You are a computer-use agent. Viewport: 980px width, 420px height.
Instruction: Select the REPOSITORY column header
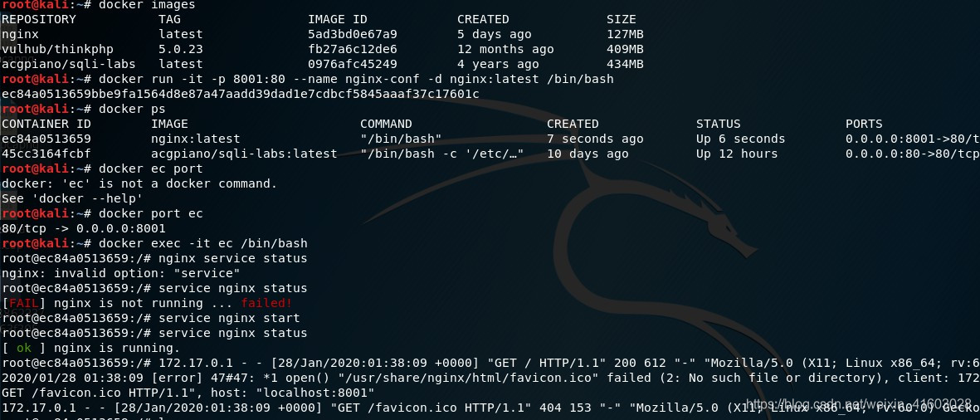point(39,19)
